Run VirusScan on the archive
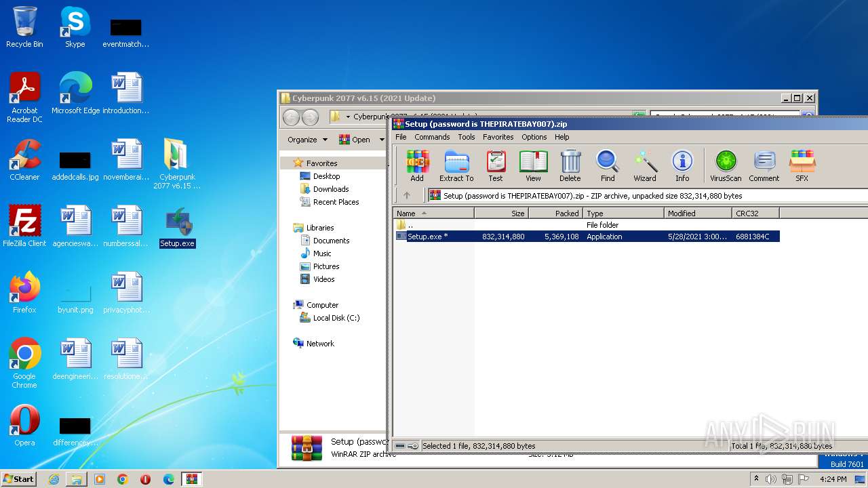Screen dimensions: 868x488 pos(726,166)
